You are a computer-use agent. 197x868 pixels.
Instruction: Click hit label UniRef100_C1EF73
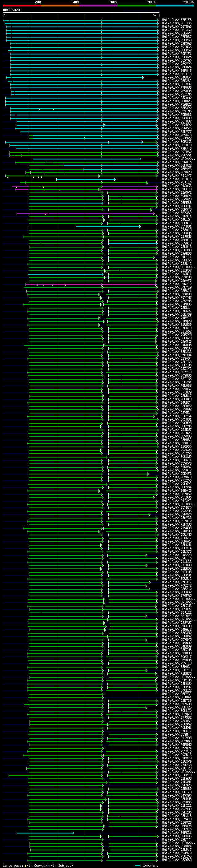pos(177,189)
